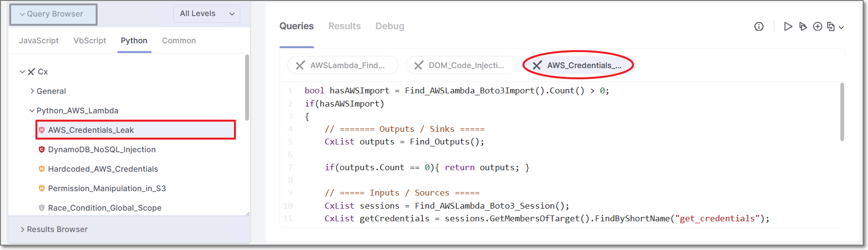Collapse the Python_AWS_Lambda folder

(32, 111)
